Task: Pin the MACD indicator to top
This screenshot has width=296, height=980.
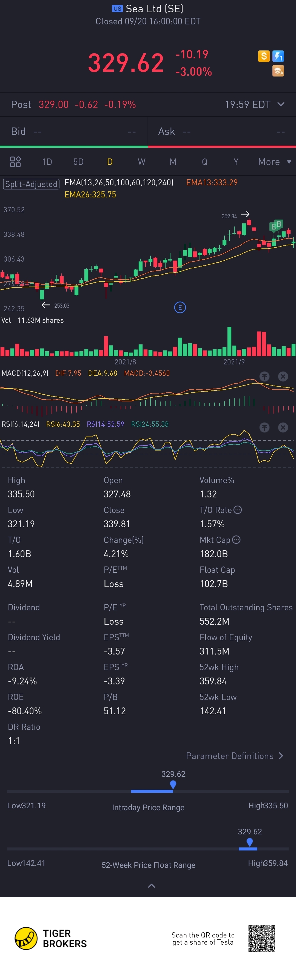Action: [x=264, y=376]
